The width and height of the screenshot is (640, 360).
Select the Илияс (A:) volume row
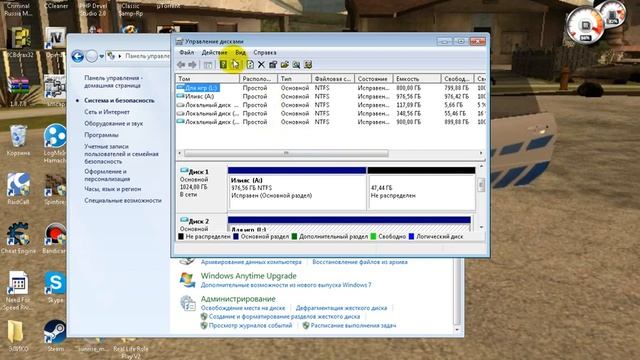point(331,96)
